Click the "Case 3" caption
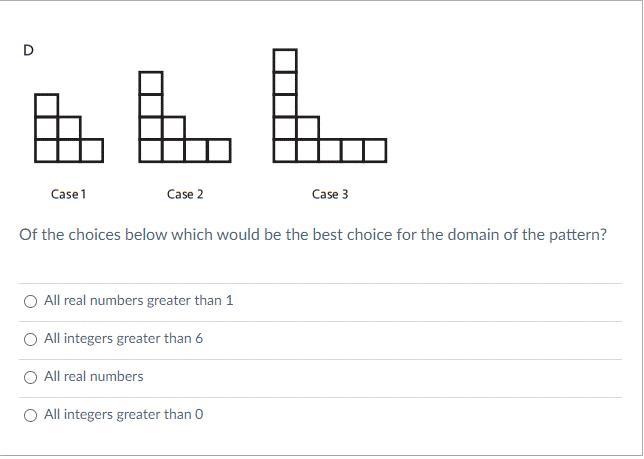The width and height of the screenshot is (644, 459). 330,194
